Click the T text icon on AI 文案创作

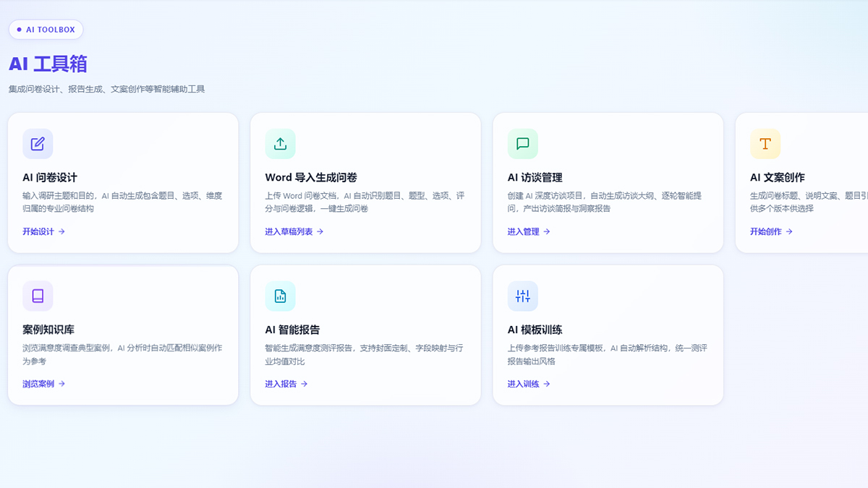(765, 144)
